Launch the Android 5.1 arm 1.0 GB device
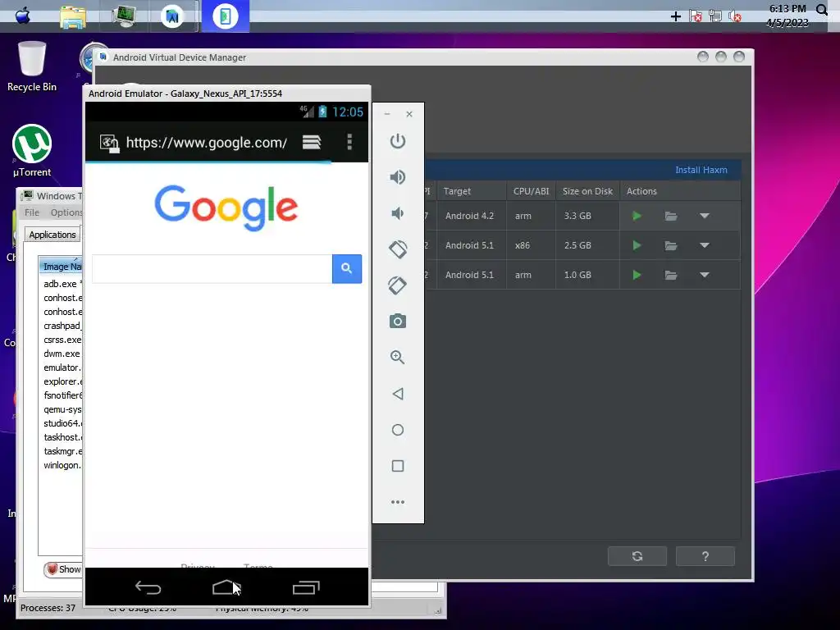The height and width of the screenshot is (630, 840). pos(637,275)
